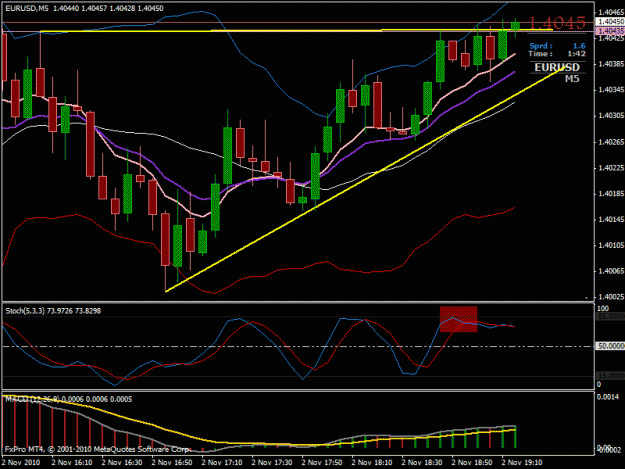Click the purple 1.40435 price tag
The image size is (625, 469).
pos(610,31)
